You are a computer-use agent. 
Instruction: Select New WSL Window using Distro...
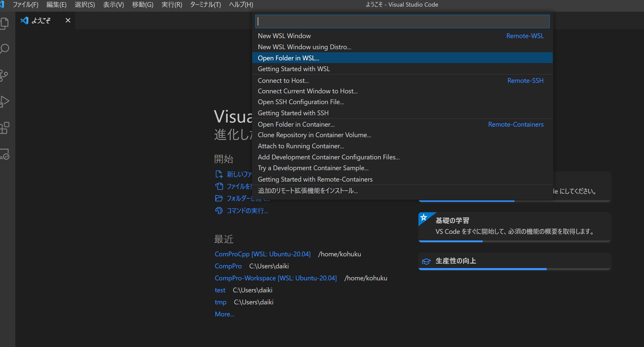pyautogui.click(x=304, y=47)
